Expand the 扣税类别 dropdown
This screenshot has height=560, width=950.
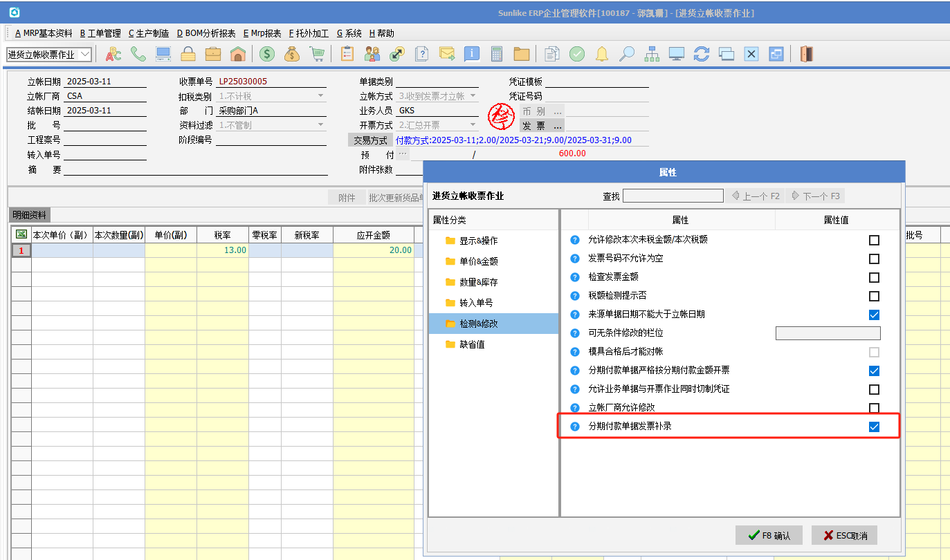[x=320, y=96]
